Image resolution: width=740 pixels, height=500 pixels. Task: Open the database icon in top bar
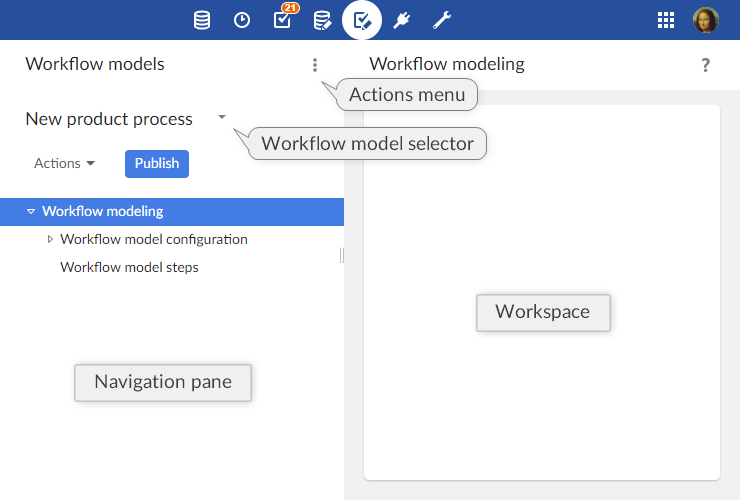pyautogui.click(x=202, y=20)
